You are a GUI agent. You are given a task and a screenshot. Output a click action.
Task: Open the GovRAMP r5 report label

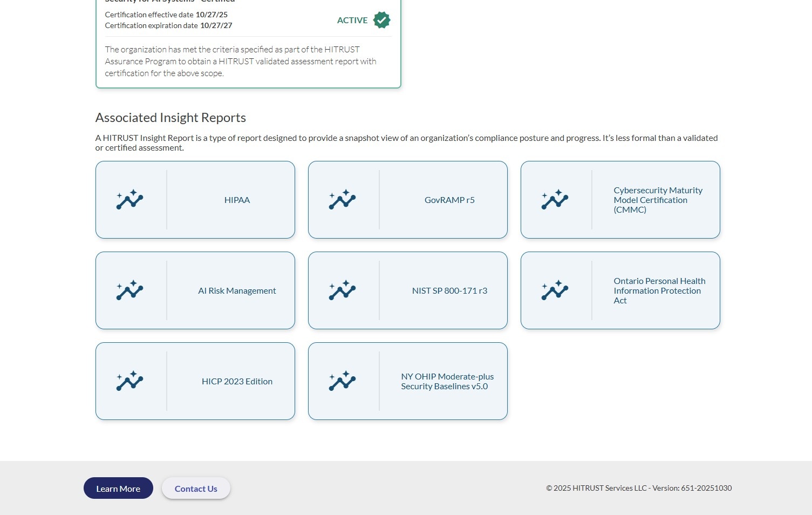click(449, 200)
